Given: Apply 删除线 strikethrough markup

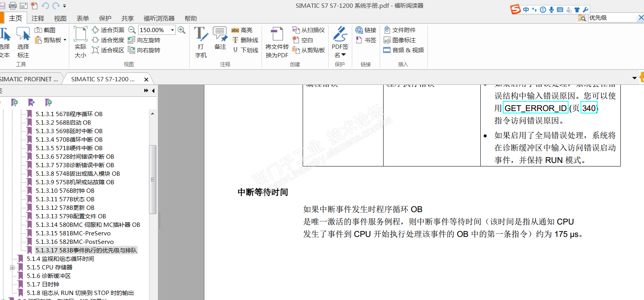Looking at the screenshot, I should 245,40.
